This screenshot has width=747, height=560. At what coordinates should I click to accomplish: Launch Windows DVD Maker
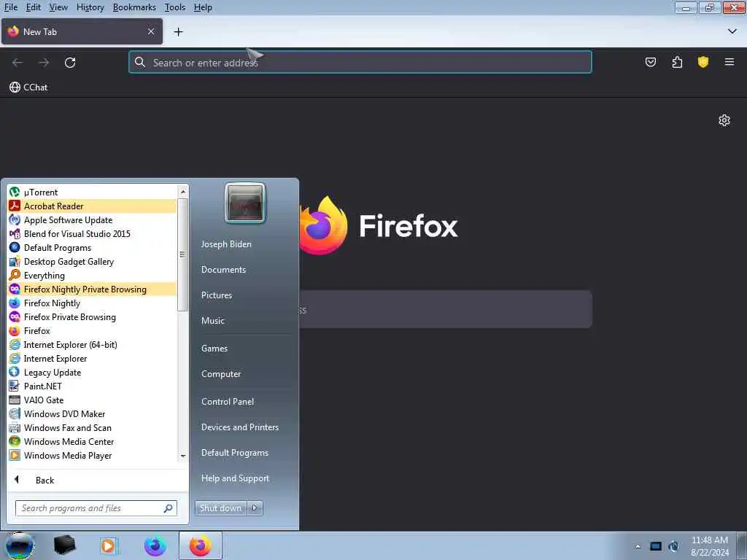point(92,414)
